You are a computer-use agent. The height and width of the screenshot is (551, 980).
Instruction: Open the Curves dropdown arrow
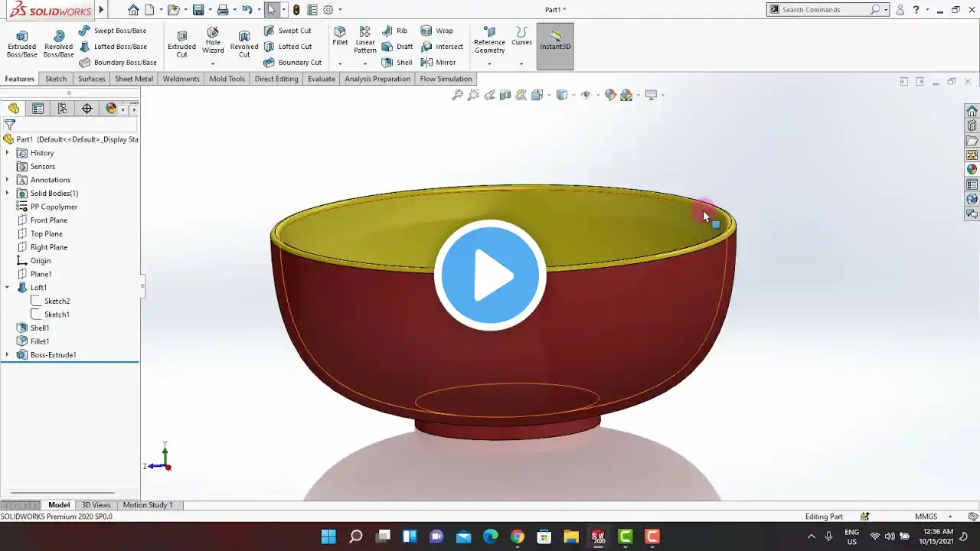pyautogui.click(x=521, y=64)
